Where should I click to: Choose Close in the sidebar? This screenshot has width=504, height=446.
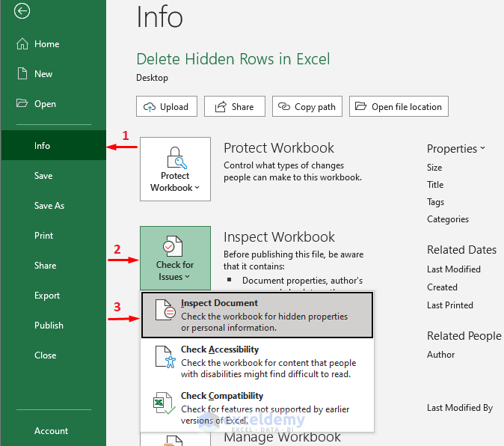tap(53, 355)
